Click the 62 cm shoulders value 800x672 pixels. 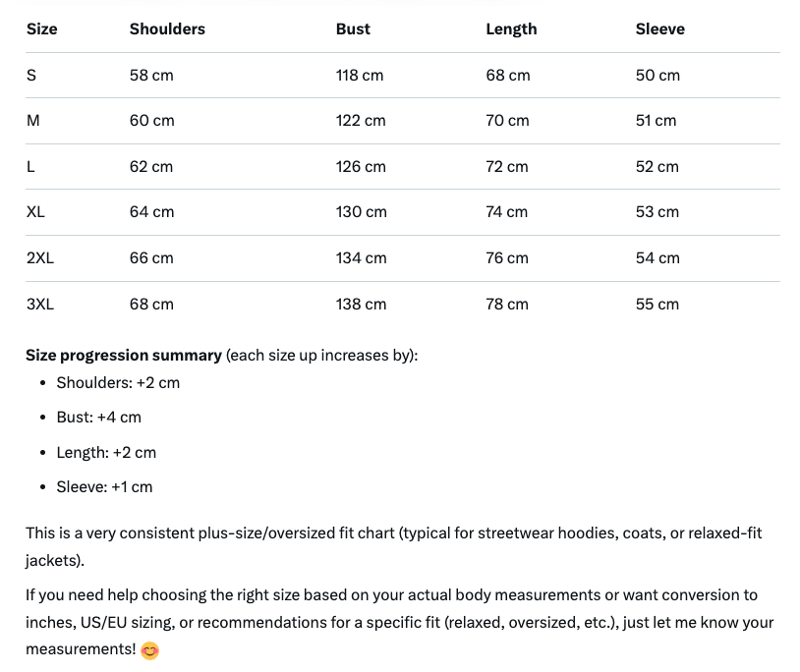(151, 167)
